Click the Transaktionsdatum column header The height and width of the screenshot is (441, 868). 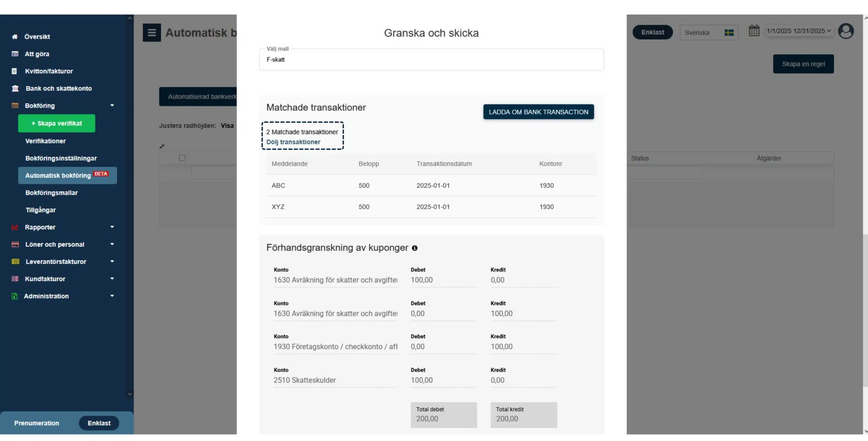[444, 164]
